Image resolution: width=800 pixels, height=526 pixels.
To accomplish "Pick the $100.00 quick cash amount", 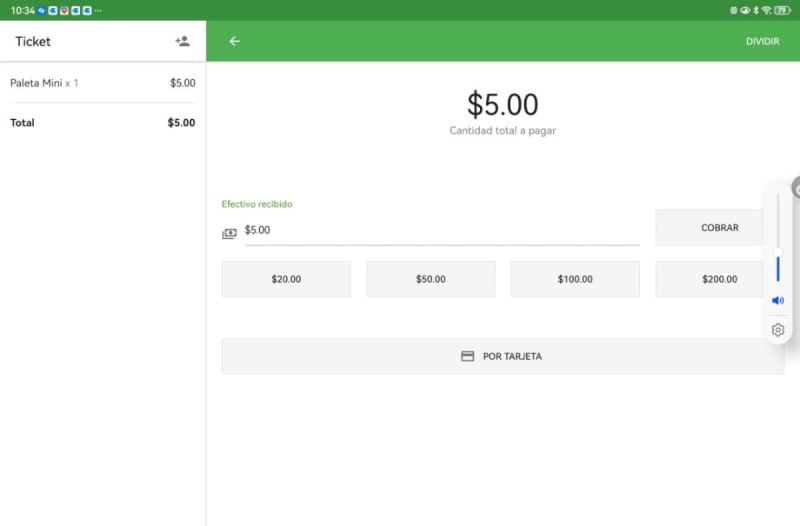I will [575, 279].
